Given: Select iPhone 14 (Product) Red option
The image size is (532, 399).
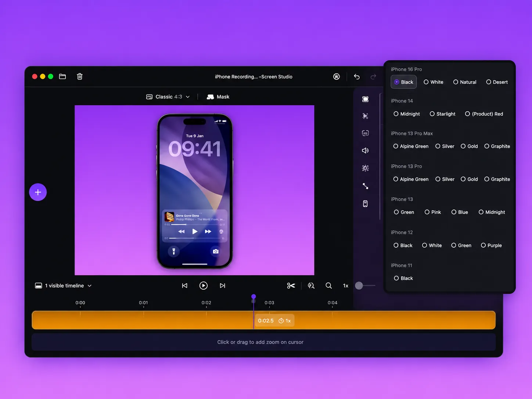Looking at the screenshot, I should pos(484,114).
